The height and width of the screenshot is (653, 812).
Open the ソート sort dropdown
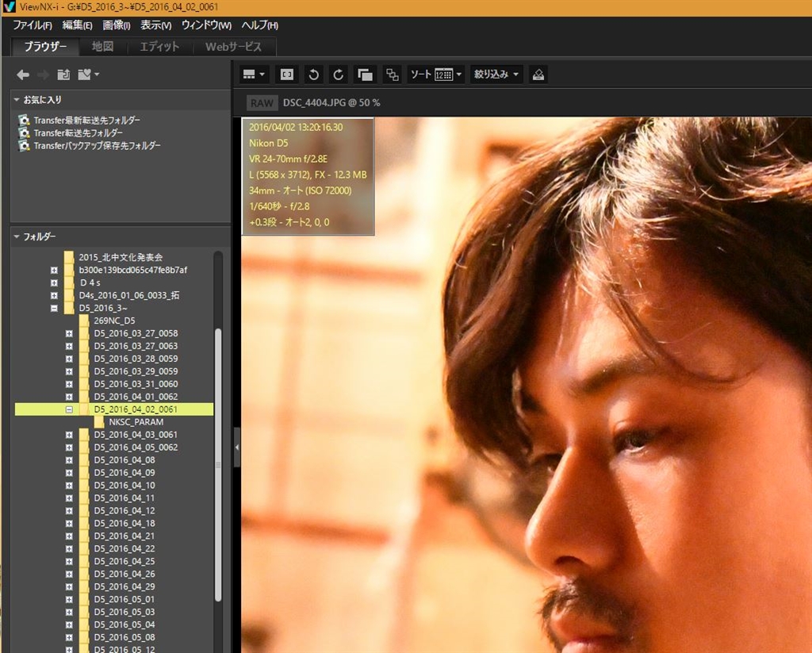[x=435, y=75]
